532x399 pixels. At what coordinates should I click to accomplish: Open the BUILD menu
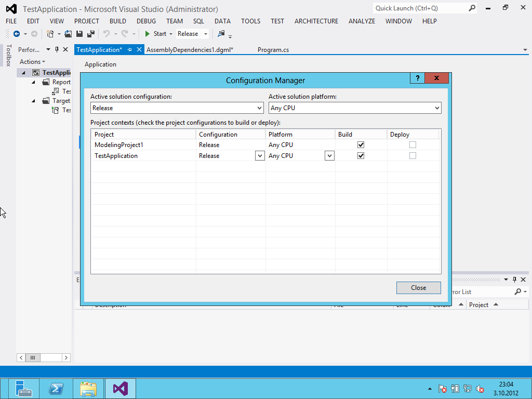[118, 21]
